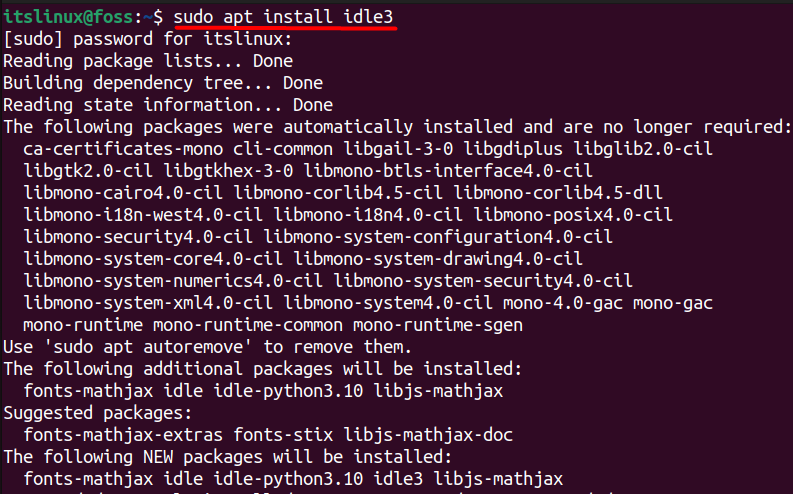Click the underlined 'sudo apt install idle3' command
This screenshot has width=793, height=494.
283,17
